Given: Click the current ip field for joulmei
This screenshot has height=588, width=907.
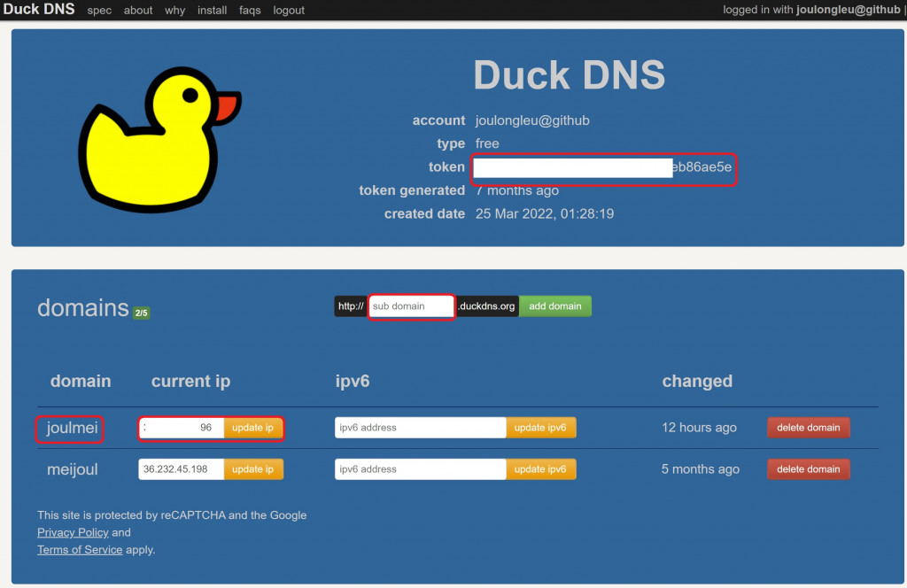Looking at the screenshot, I should pos(181,428).
